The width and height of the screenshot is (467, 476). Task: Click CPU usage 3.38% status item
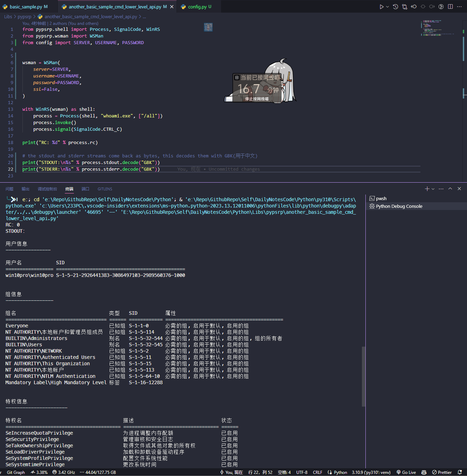coord(39,472)
